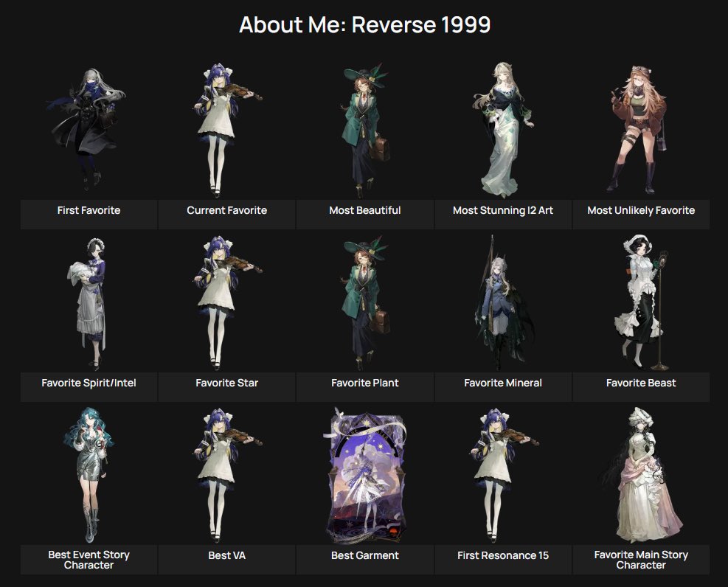The image size is (728, 587).
Task: Open the Favorite Plant character image
Action: (x=366, y=303)
